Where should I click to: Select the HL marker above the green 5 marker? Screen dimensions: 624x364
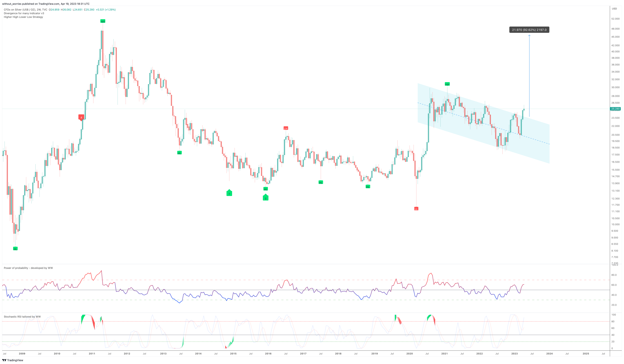click(266, 189)
